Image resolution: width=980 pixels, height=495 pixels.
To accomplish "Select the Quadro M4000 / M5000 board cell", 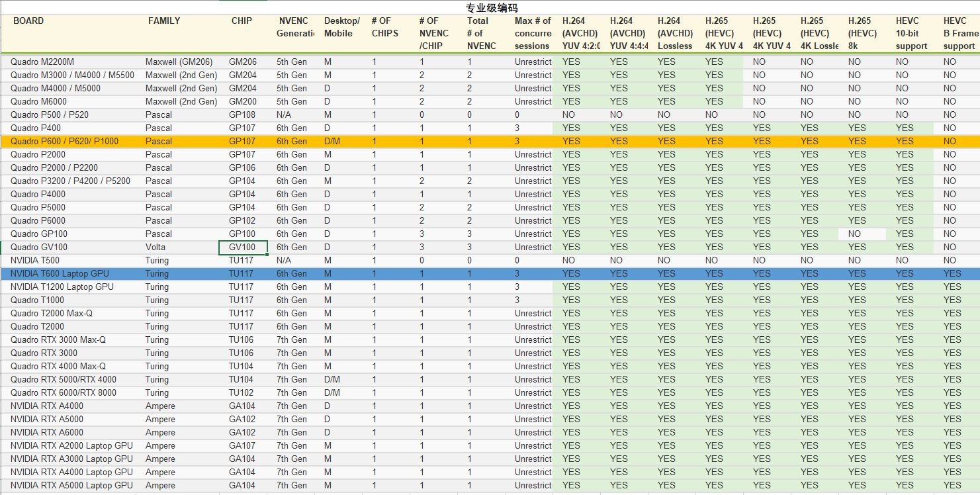I will [x=68, y=88].
